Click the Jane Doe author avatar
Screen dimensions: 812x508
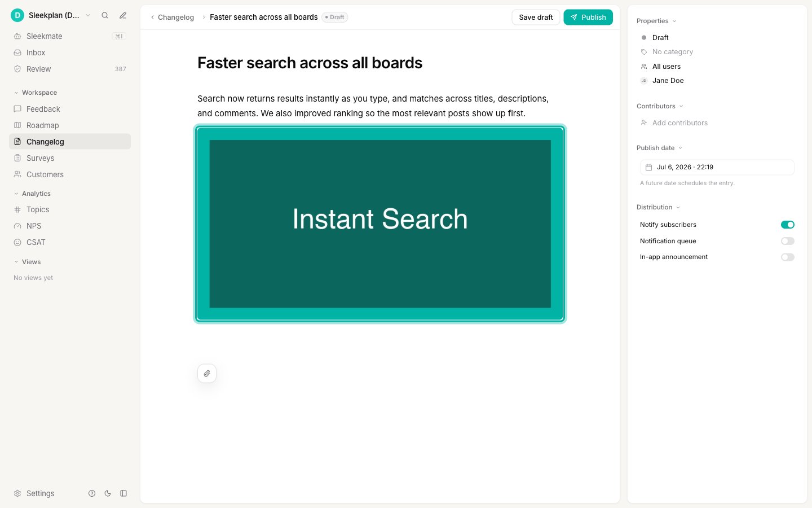(x=644, y=81)
